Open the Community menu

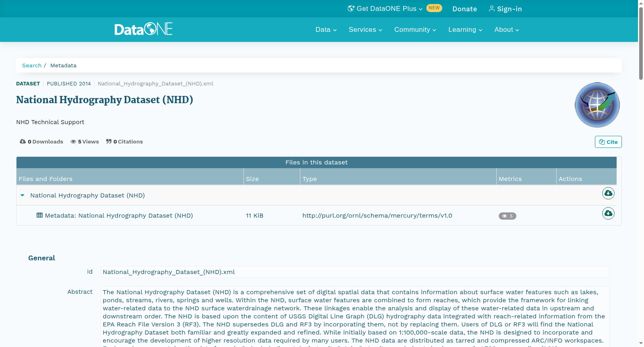415,30
